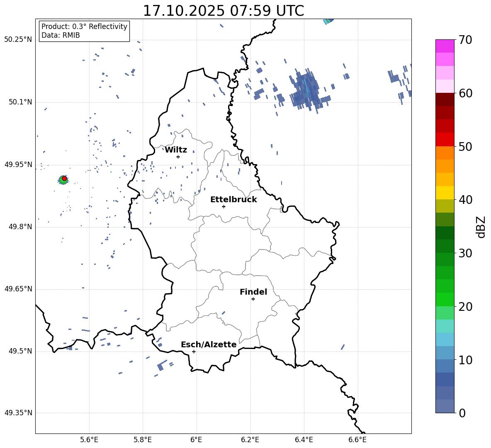
Task: Click the colorbar tick label 10
Action: (465, 360)
